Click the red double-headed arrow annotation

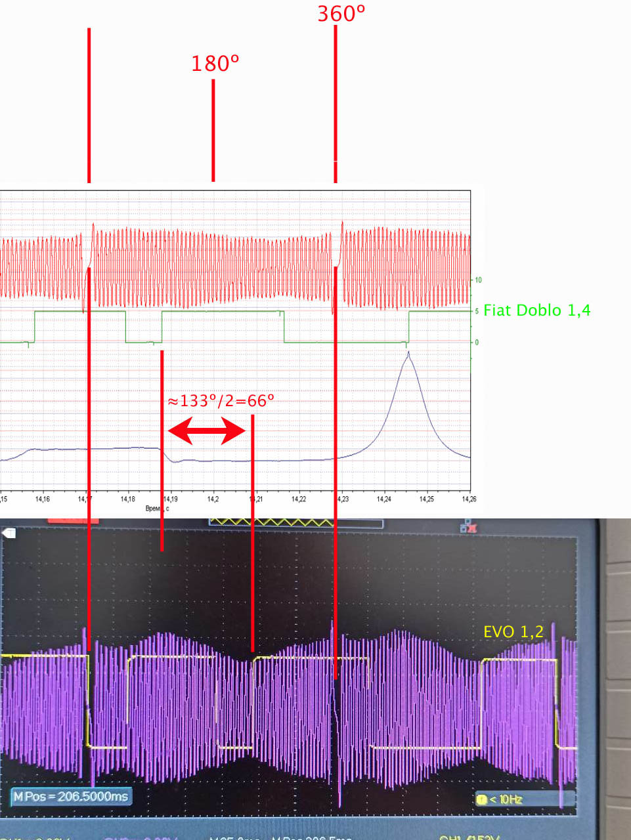pos(207,431)
